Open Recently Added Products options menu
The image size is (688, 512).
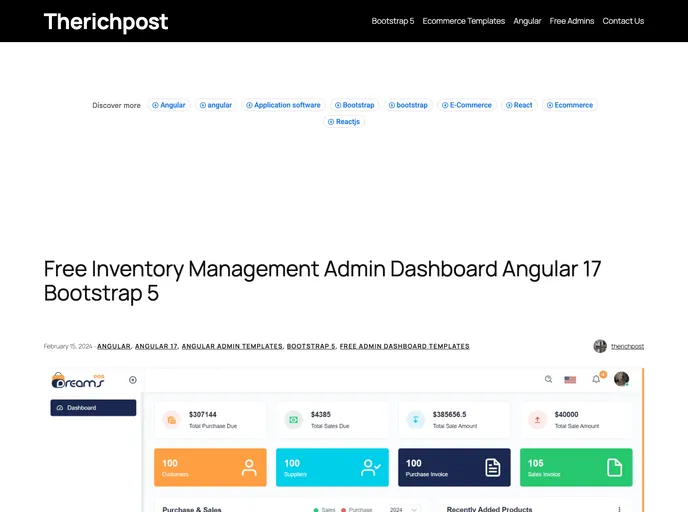(619, 509)
